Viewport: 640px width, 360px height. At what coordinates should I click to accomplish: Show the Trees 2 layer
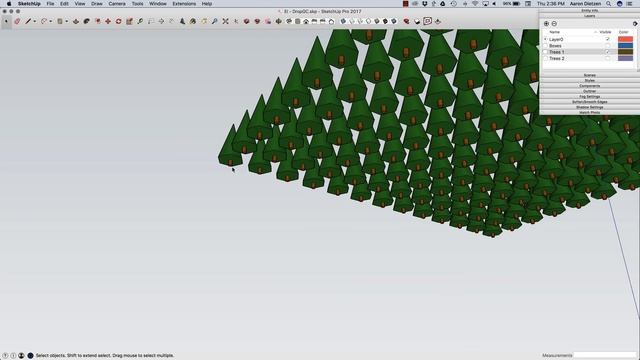point(607,58)
